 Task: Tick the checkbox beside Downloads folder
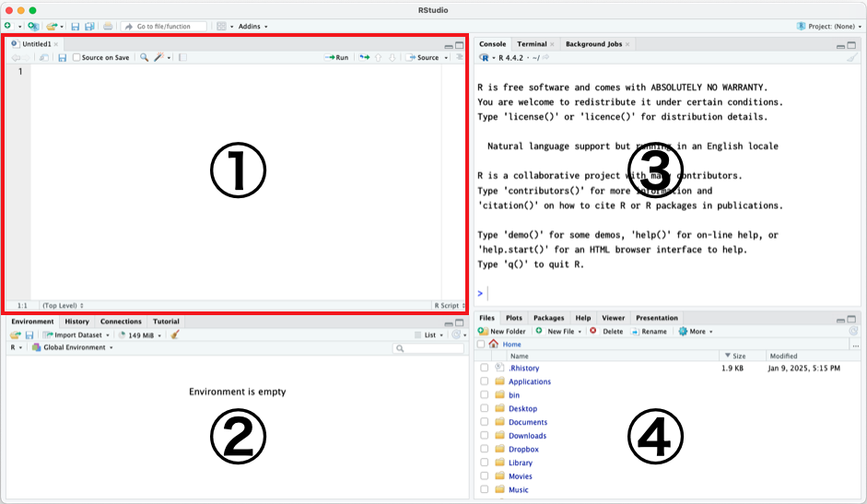tap(485, 436)
